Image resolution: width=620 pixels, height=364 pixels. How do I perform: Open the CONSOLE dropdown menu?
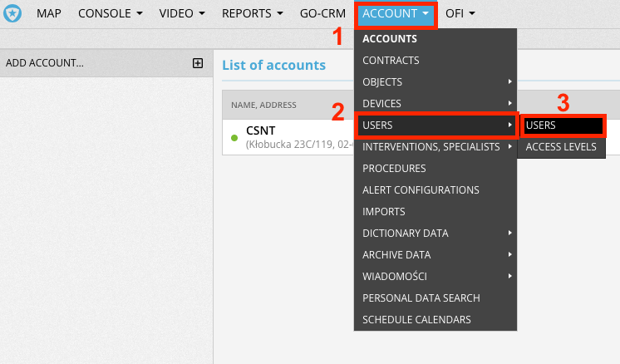(111, 14)
